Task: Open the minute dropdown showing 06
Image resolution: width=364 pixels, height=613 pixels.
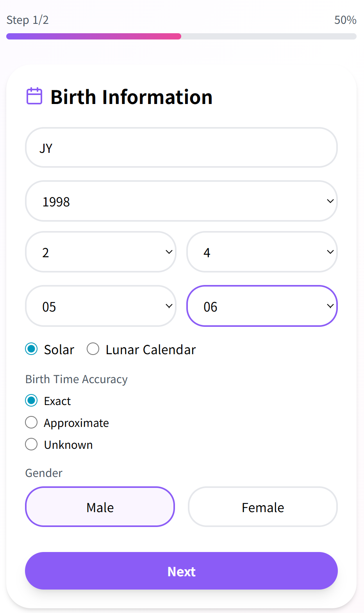Action: point(262,306)
